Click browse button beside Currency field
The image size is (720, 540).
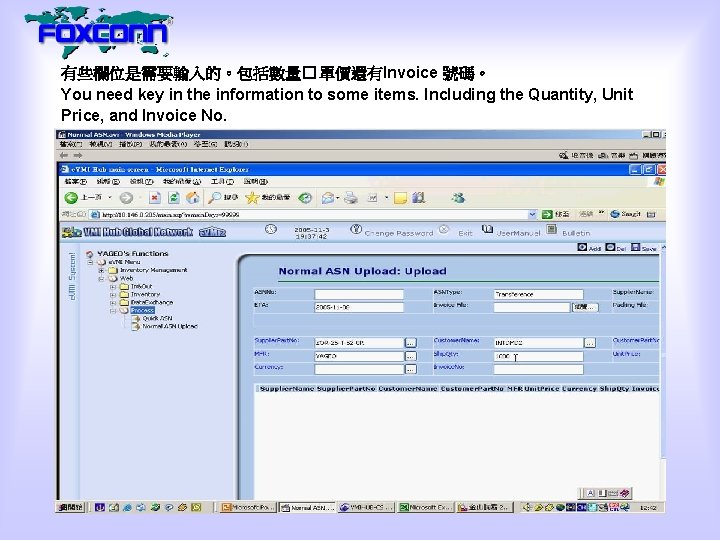[x=411, y=369]
